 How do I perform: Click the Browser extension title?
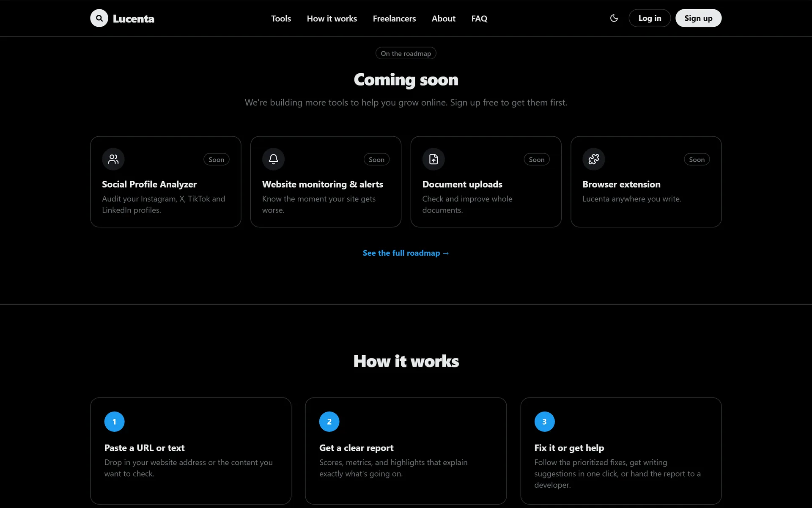[x=621, y=184]
